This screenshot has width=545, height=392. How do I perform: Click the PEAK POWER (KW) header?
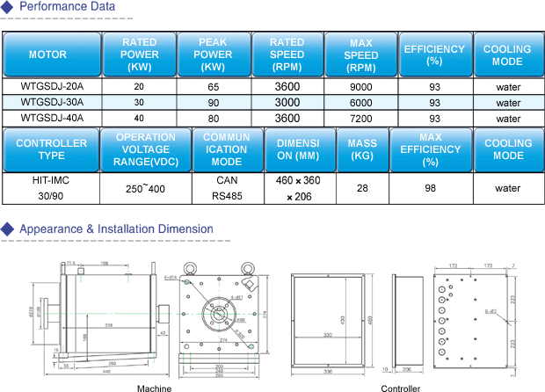213,54
